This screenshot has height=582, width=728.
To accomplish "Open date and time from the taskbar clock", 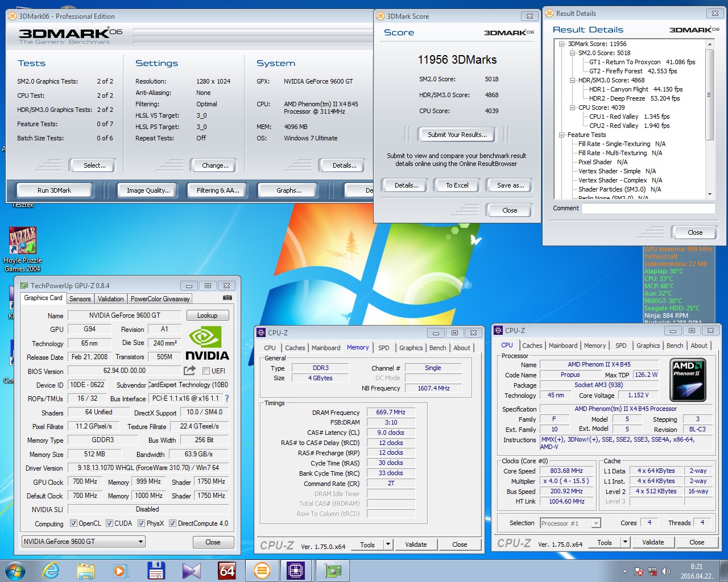I will 696,571.
